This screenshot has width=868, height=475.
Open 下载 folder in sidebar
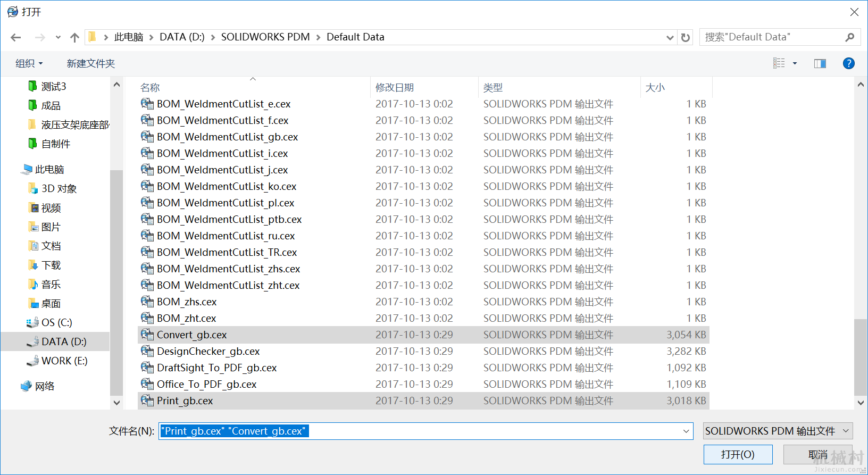[51, 265]
